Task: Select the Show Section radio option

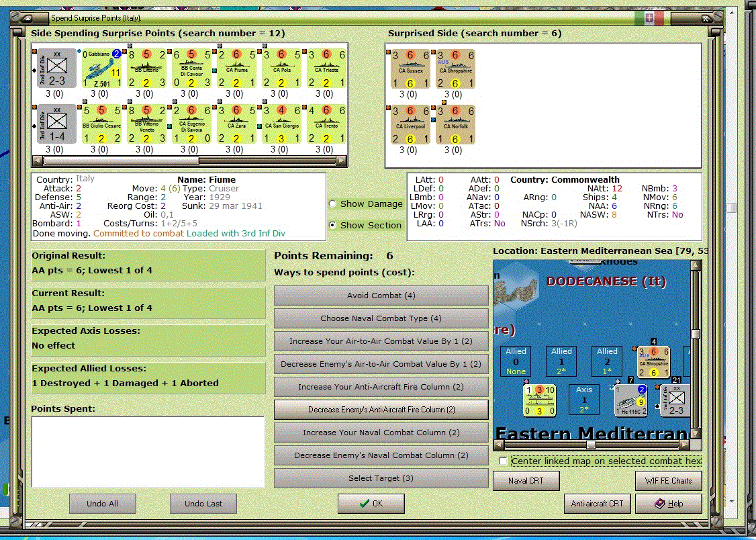Action: point(332,225)
